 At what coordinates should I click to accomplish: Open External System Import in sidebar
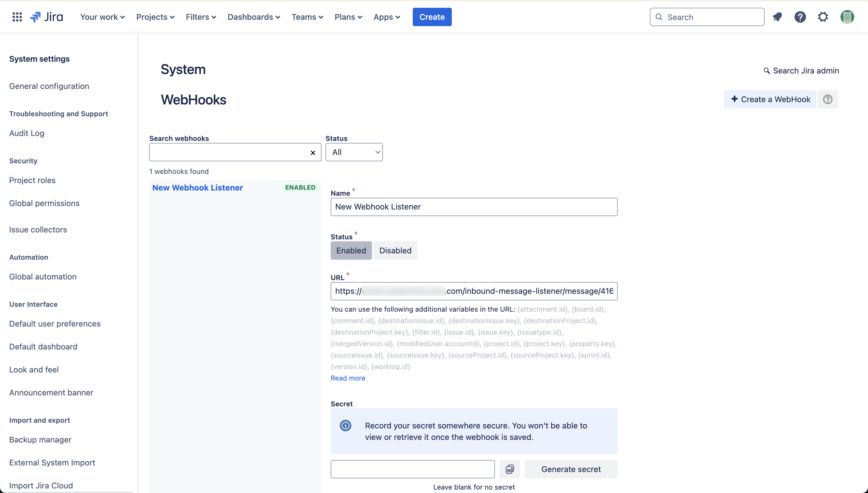pos(52,463)
